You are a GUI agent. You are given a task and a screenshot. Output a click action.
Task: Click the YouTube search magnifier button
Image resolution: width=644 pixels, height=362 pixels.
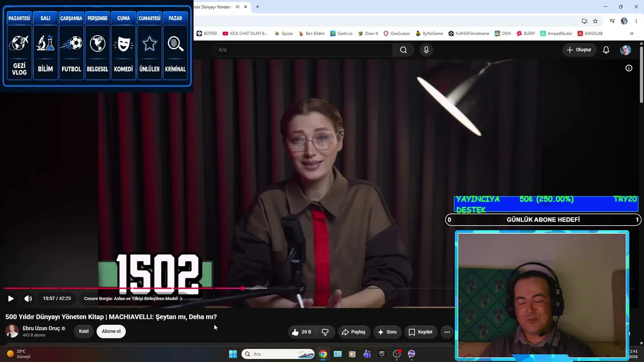pos(404,50)
